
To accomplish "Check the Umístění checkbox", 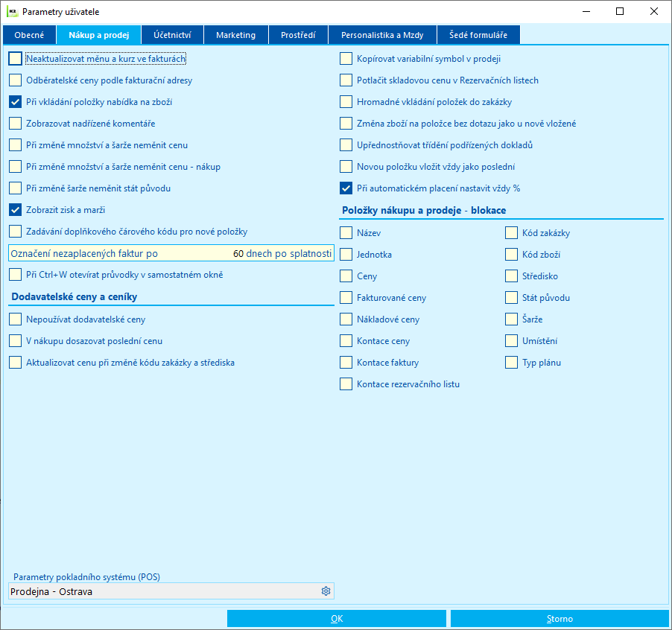I will tap(511, 341).
